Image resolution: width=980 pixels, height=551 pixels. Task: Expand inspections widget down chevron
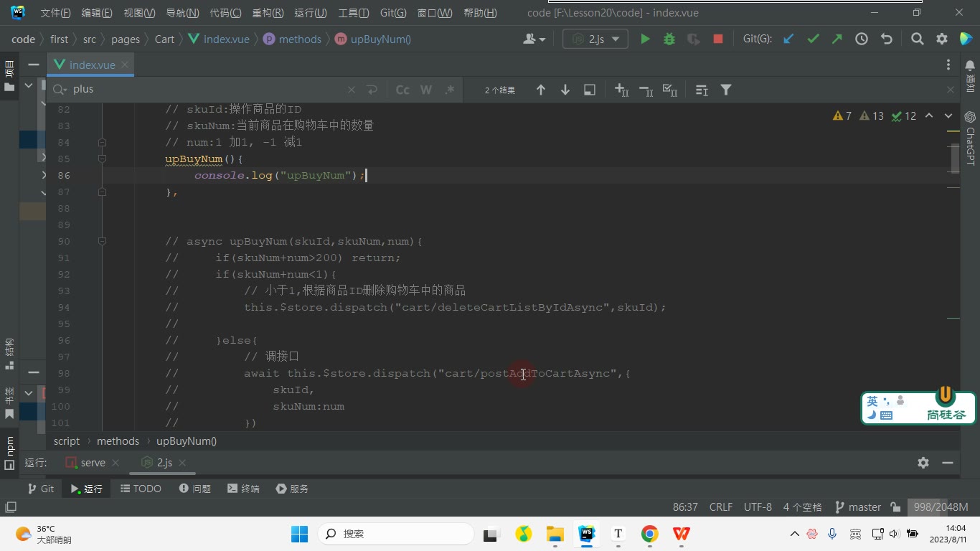point(948,116)
